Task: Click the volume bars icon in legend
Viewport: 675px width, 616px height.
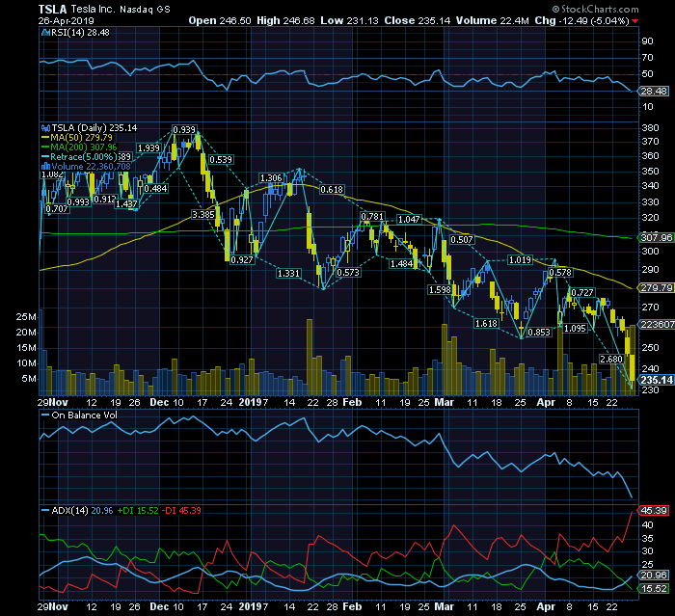Action: [x=45, y=166]
